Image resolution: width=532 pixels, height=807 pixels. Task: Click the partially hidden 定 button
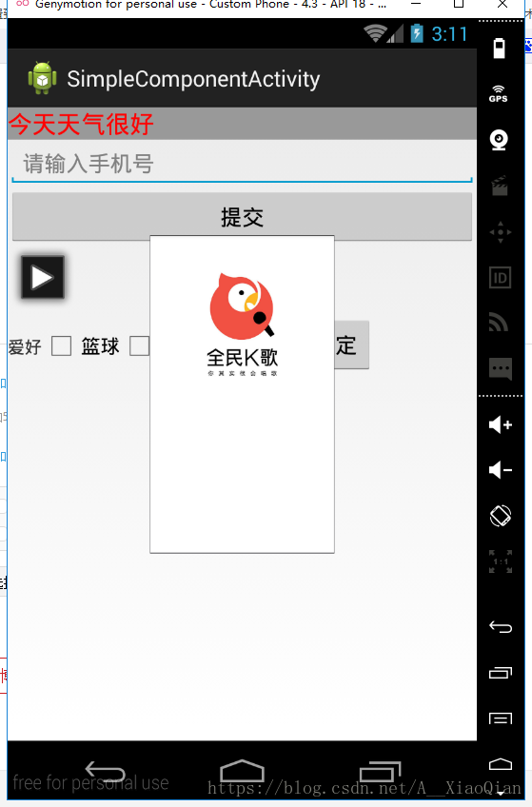point(351,344)
